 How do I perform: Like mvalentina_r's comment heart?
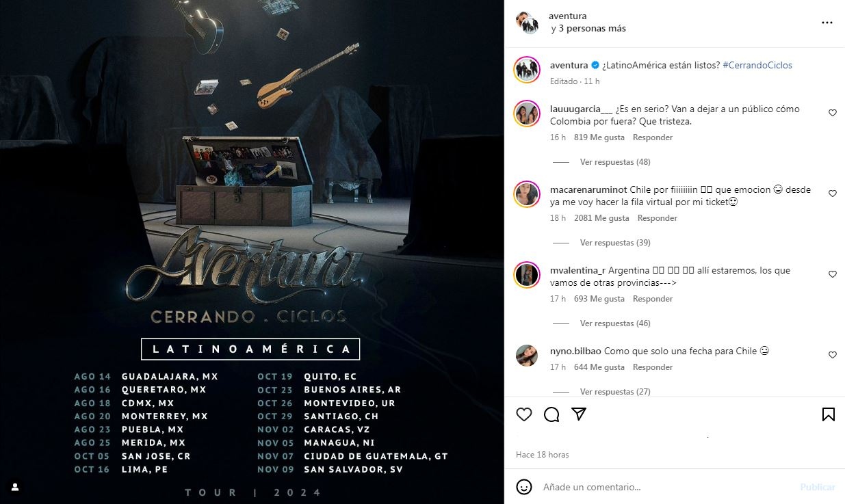tap(833, 274)
